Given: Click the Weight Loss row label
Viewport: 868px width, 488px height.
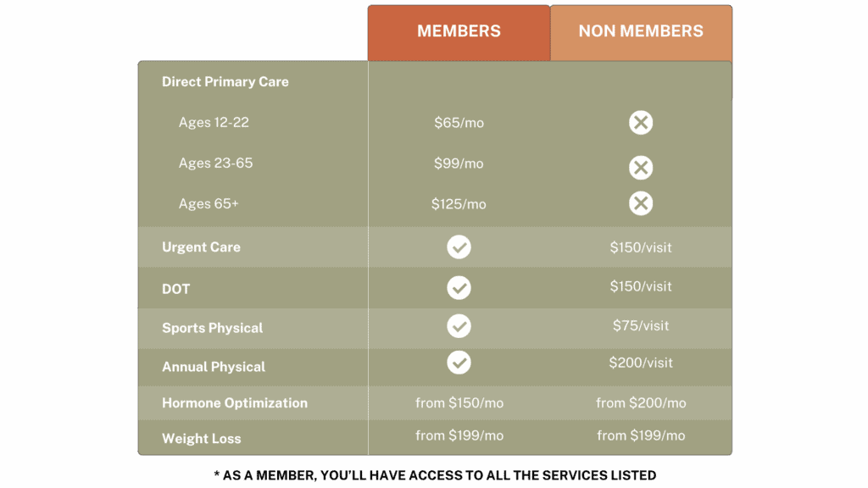Looking at the screenshot, I should [x=202, y=439].
